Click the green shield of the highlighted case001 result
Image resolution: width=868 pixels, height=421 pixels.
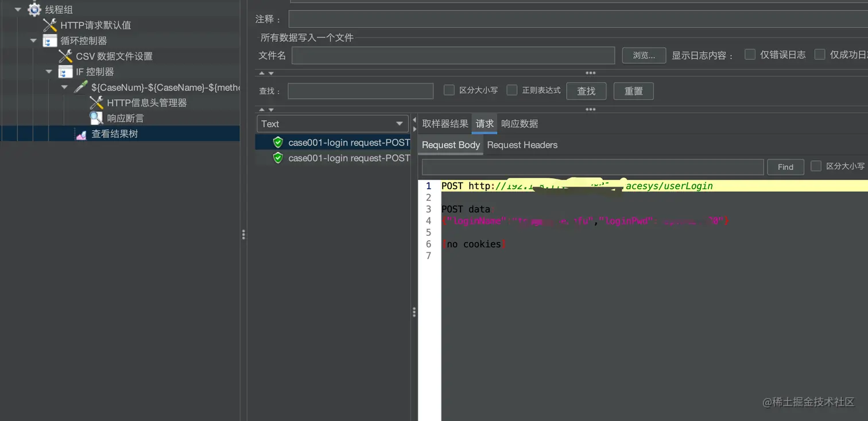[278, 142]
